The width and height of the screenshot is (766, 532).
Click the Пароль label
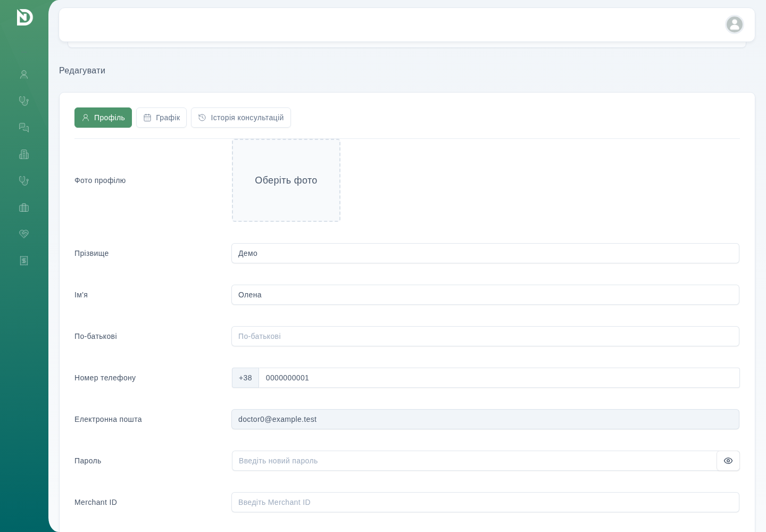(x=88, y=461)
